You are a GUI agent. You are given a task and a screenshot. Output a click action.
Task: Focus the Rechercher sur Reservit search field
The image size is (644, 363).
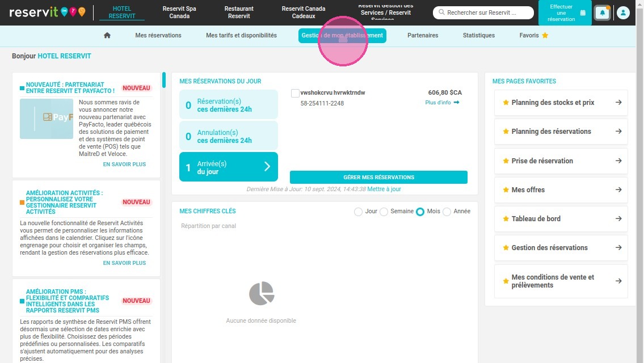tap(483, 12)
